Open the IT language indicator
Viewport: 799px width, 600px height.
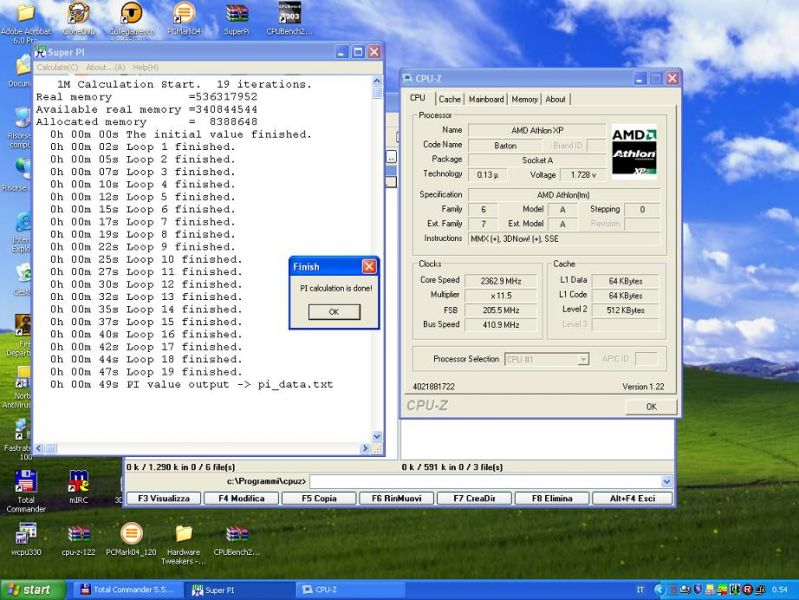[640, 590]
